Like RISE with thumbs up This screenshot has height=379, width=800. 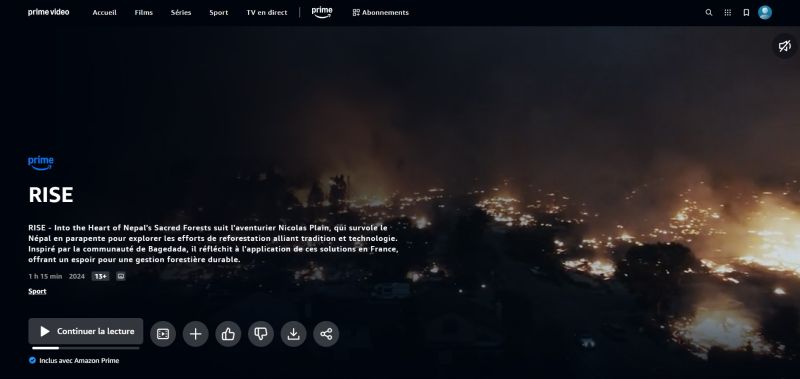click(228, 334)
